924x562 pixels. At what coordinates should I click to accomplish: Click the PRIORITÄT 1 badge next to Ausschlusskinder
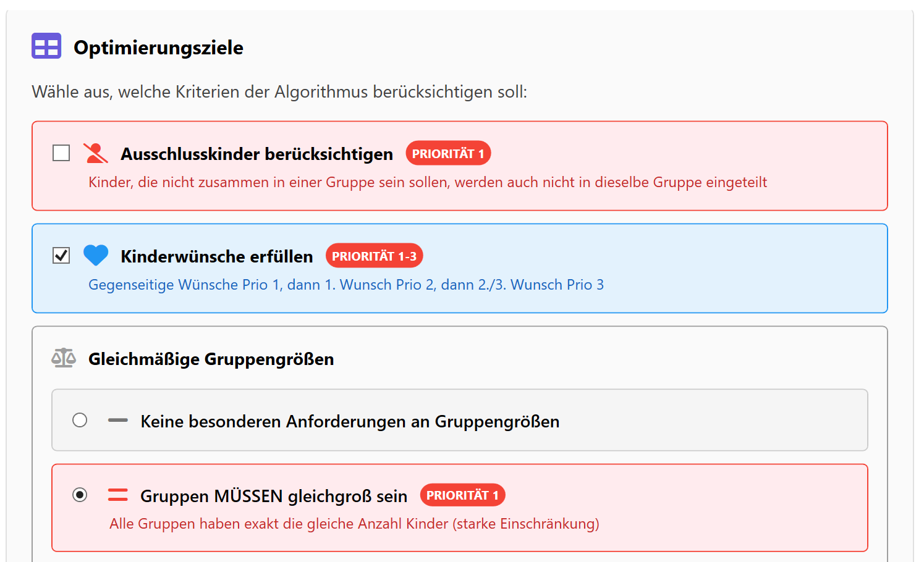point(448,154)
